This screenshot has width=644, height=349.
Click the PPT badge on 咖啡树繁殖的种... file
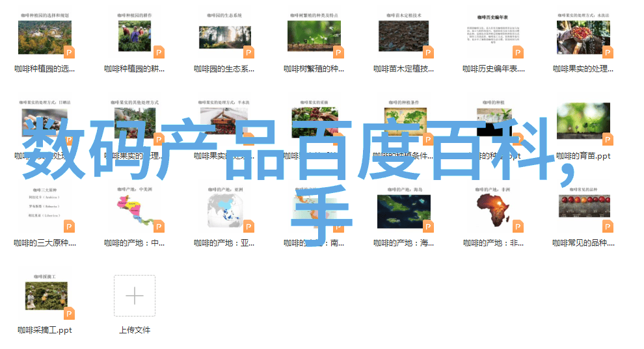tap(338, 52)
